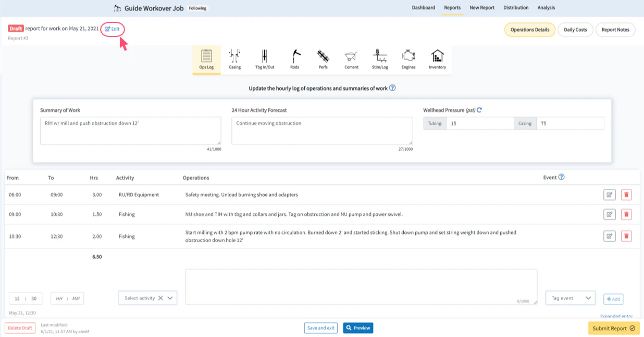Open the Select activity dropdown
The width and height of the screenshot is (644, 337).
pyautogui.click(x=170, y=298)
